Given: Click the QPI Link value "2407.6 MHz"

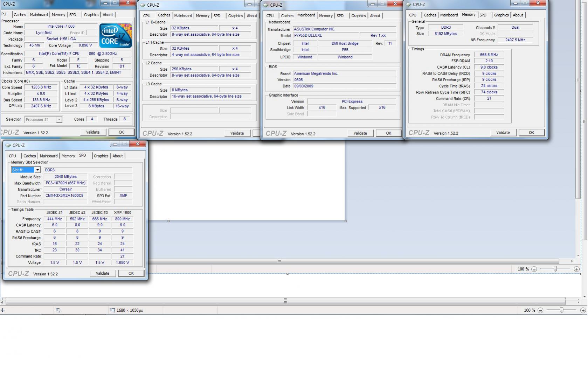Looking at the screenshot, I should (x=41, y=106).
